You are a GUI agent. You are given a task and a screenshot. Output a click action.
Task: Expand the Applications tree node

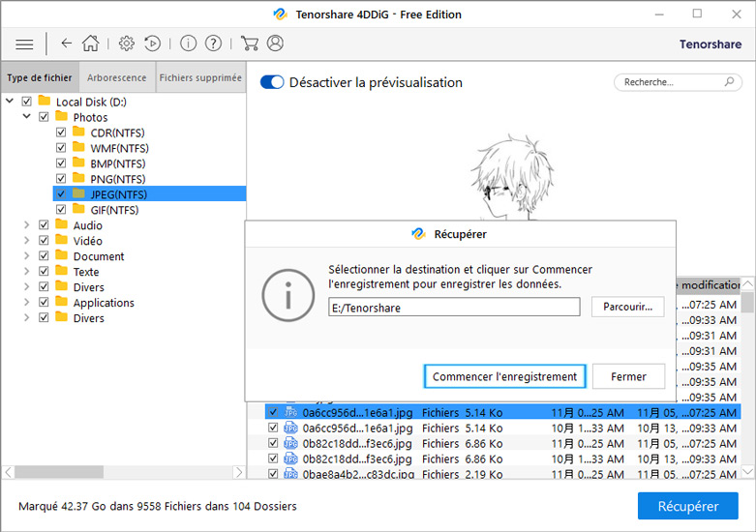coord(27,302)
